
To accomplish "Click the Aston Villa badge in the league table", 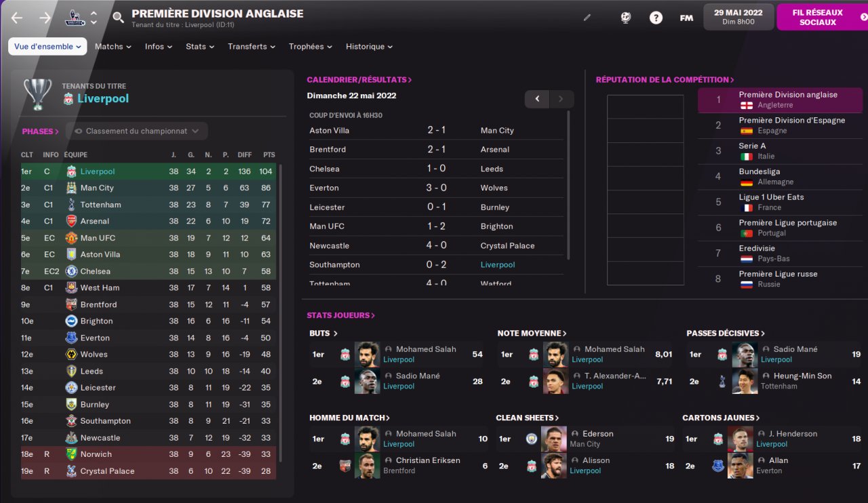I will click(71, 254).
